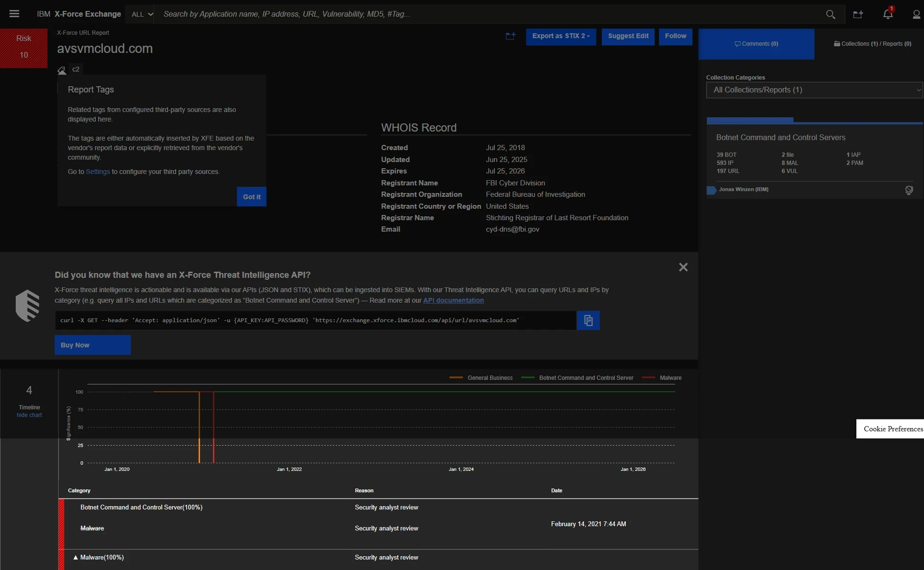Open All Collections/Reports dropdown
The image size is (924, 570).
(814, 90)
